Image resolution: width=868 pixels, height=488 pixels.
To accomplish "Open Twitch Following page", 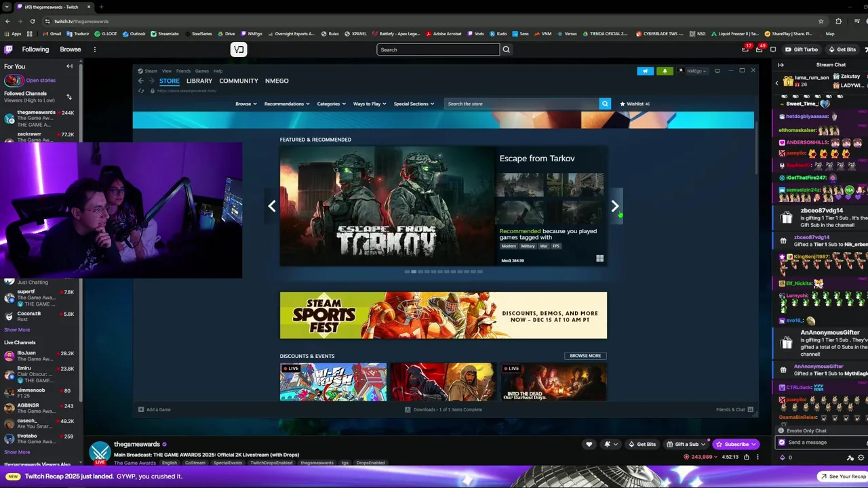I will (35, 49).
